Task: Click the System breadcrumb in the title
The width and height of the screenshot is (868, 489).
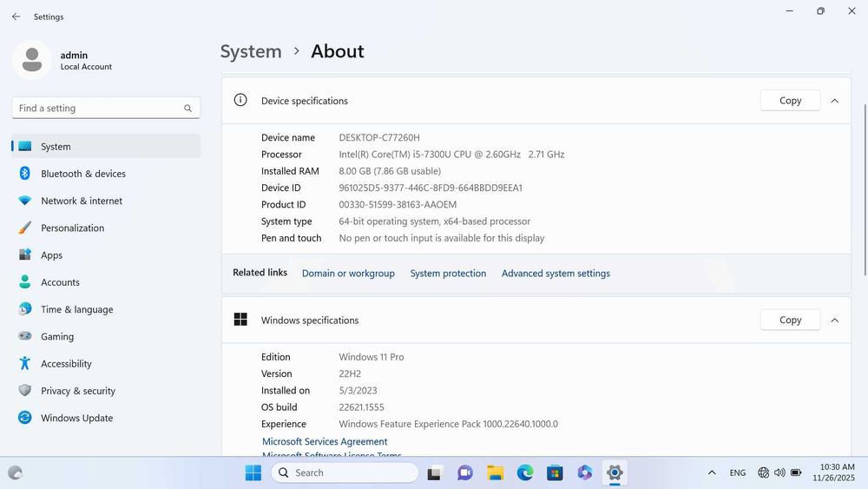Action: point(251,51)
